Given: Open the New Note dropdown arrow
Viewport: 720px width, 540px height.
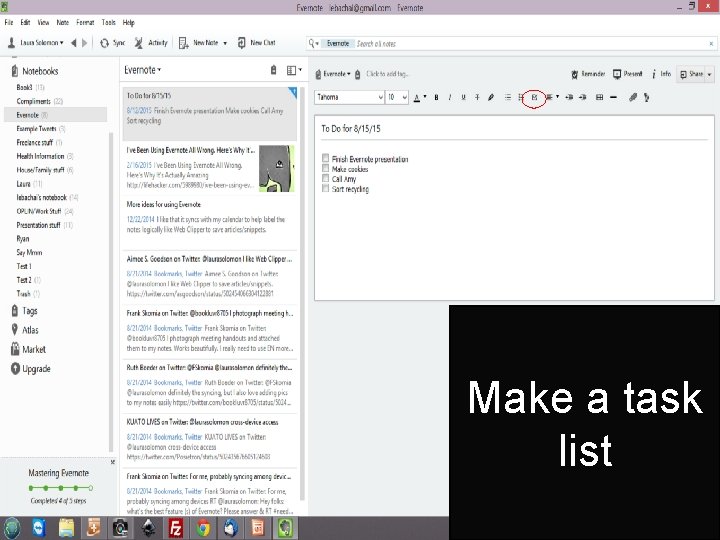Looking at the screenshot, I should coord(225,43).
